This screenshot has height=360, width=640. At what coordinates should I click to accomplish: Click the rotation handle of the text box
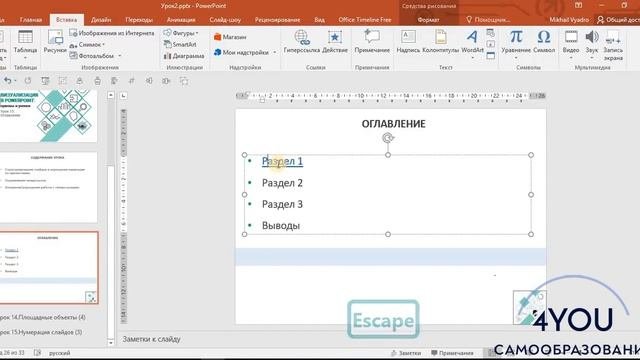point(388,138)
